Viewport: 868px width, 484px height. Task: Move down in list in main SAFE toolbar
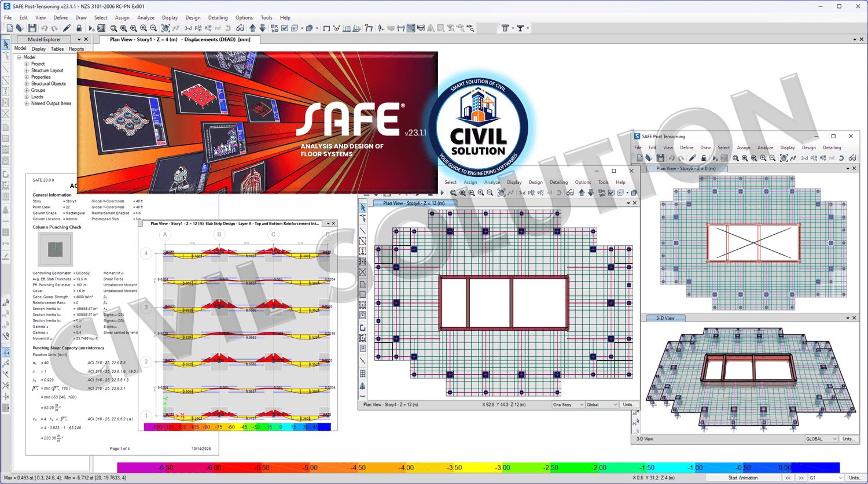262,28
